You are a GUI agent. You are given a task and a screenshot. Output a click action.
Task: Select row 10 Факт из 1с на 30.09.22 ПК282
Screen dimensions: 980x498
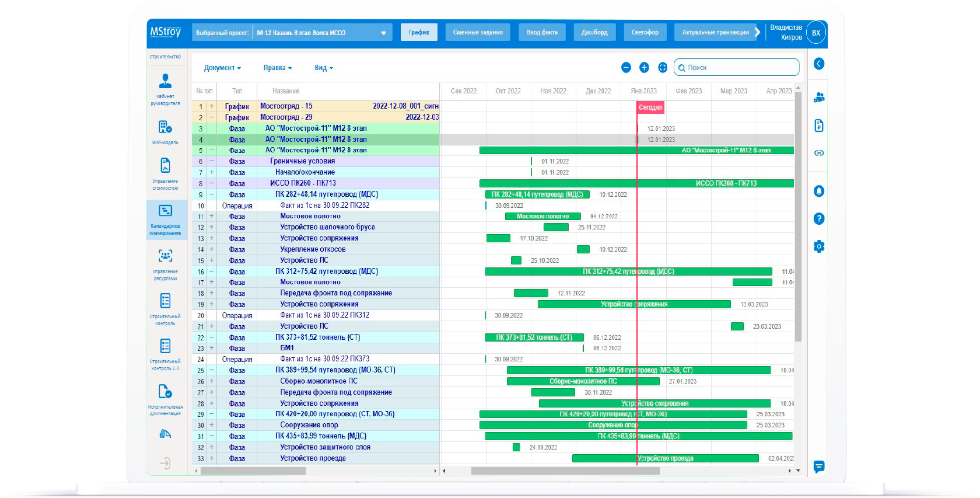[x=324, y=206]
